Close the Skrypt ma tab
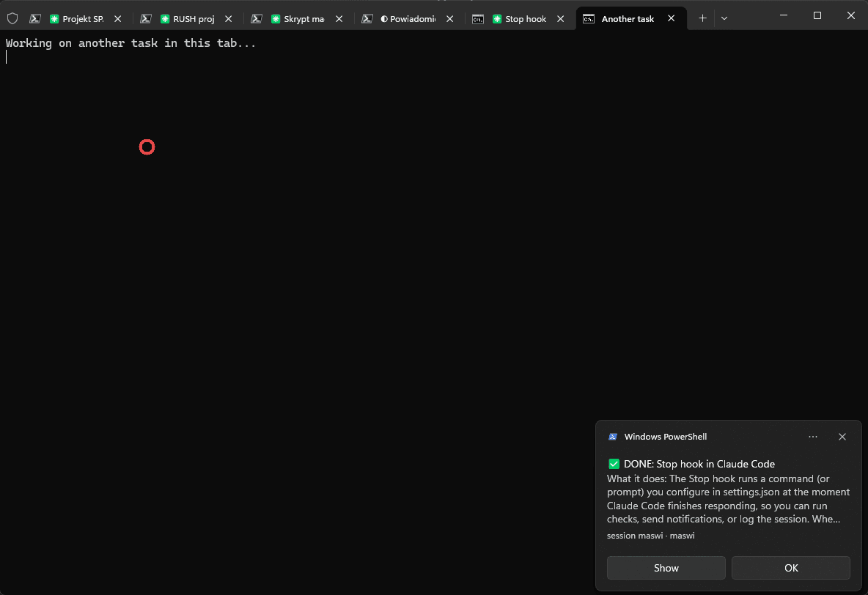 click(339, 19)
